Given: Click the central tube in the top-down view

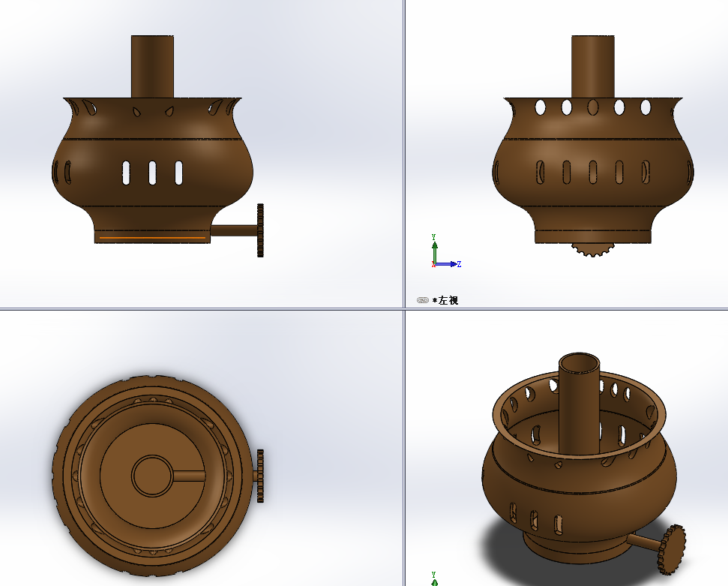Looking at the screenshot, I should (x=152, y=476).
